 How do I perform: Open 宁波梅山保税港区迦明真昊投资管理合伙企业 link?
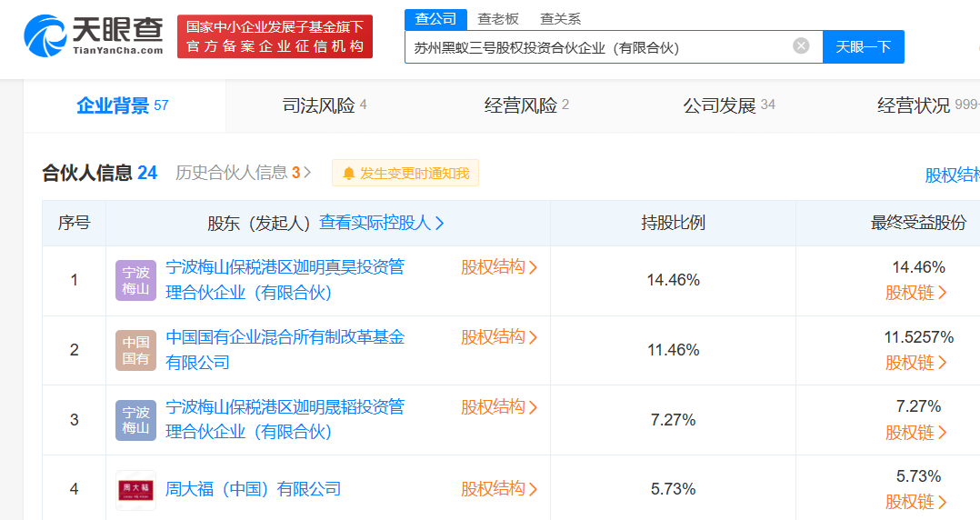pyautogui.click(x=285, y=280)
